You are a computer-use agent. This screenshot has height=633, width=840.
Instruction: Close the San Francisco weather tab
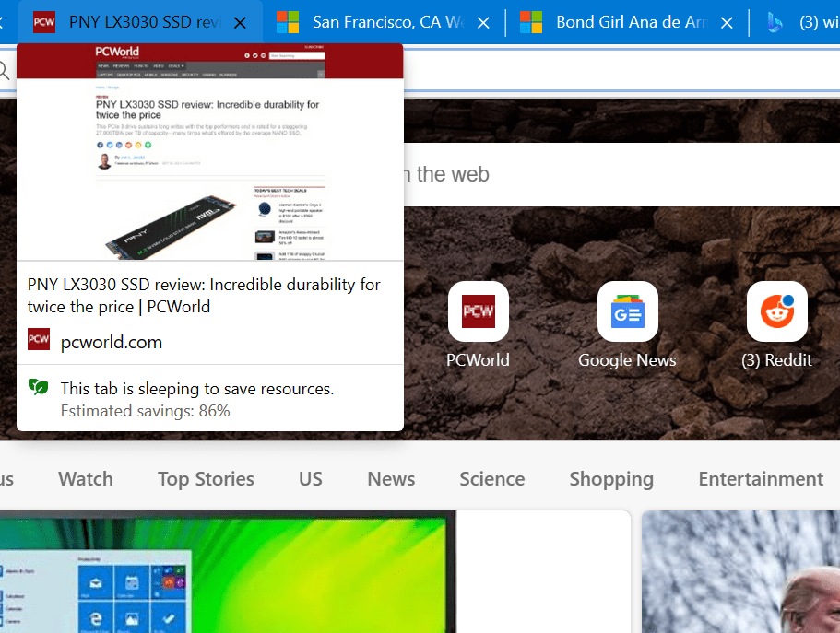coord(483,22)
